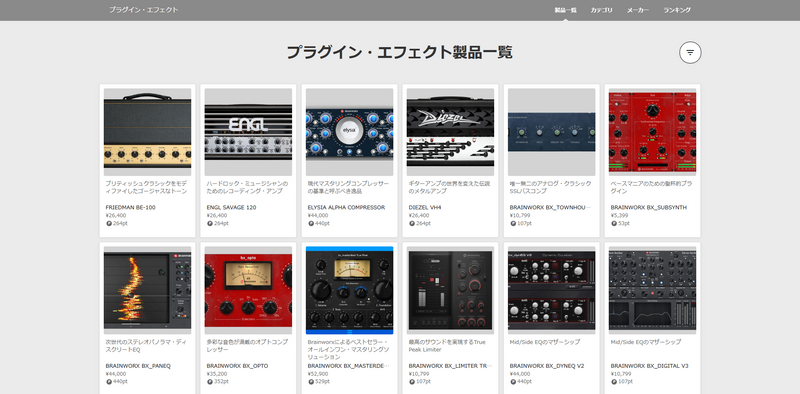
Task: Open the elysia Alpha Compressor image
Action: click(349, 132)
